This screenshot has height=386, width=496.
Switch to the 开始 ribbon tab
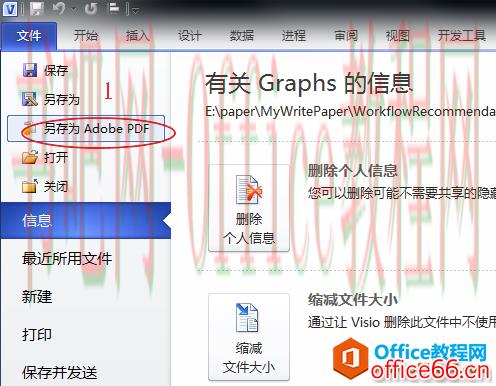click(86, 35)
